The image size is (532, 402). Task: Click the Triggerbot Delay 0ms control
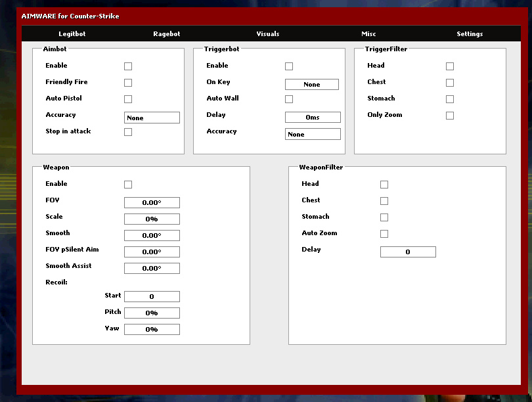(x=313, y=118)
